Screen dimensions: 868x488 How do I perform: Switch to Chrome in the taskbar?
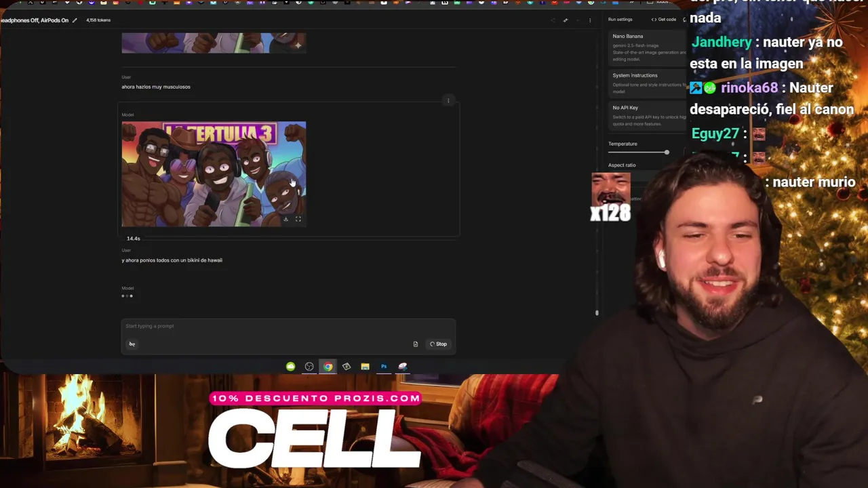coord(328,367)
